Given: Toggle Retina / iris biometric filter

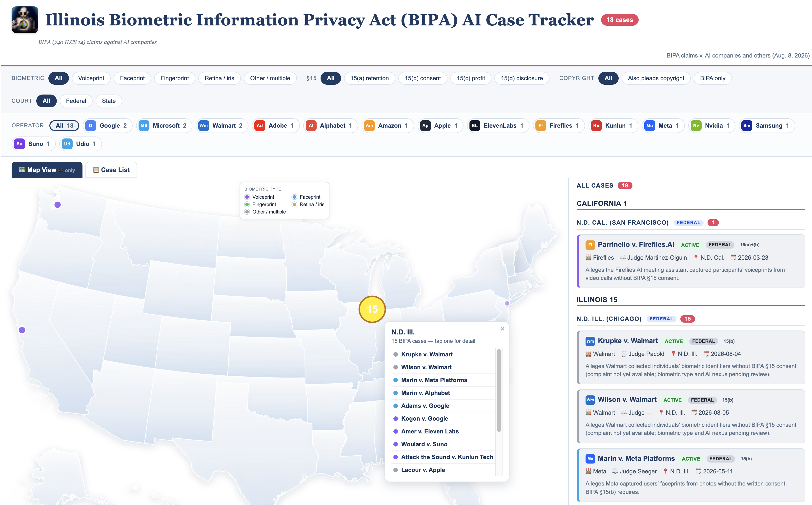Looking at the screenshot, I should point(219,78).
